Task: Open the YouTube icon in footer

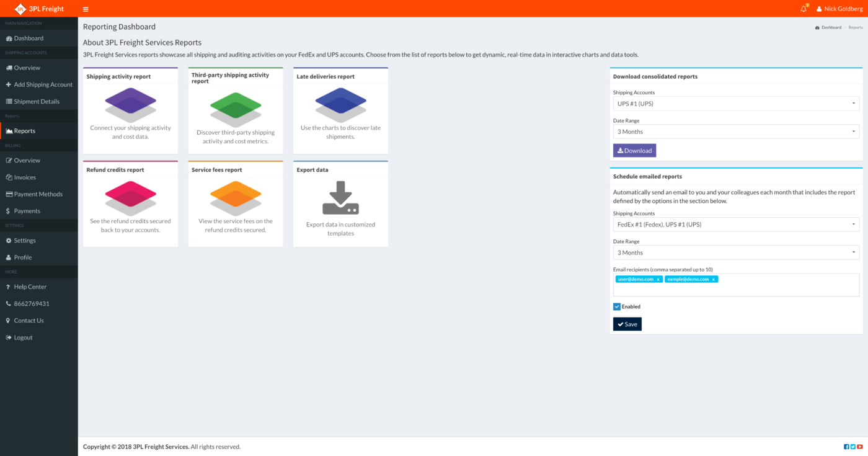Action: pyautogui.click(x=860, y=447)
